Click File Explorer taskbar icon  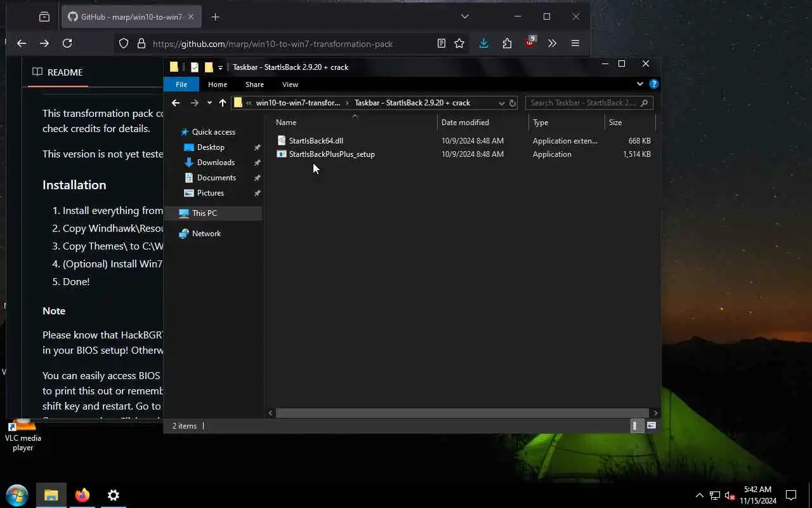pyautogui.click(x=51, y=495)
